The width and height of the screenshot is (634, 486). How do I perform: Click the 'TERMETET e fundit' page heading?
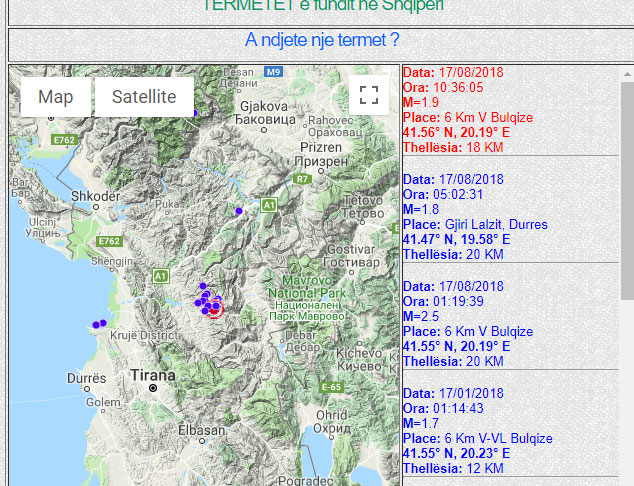[x=322, y=5]
